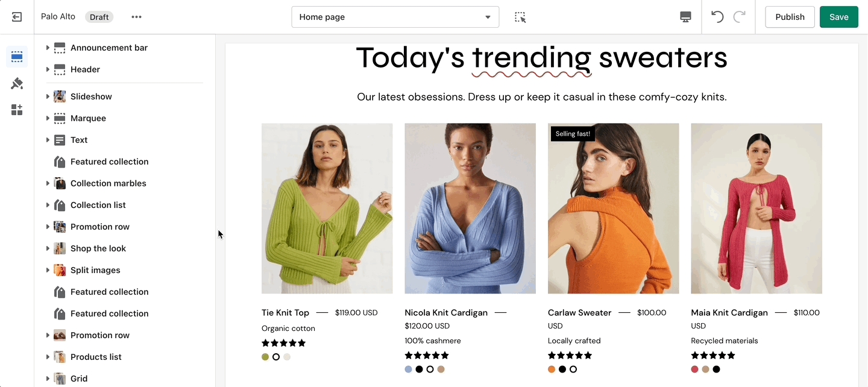Image resolution: width=868 pixels, height=387 pixels.
Task: Open the App embeds icon
Action: click(x=17, y=110)
